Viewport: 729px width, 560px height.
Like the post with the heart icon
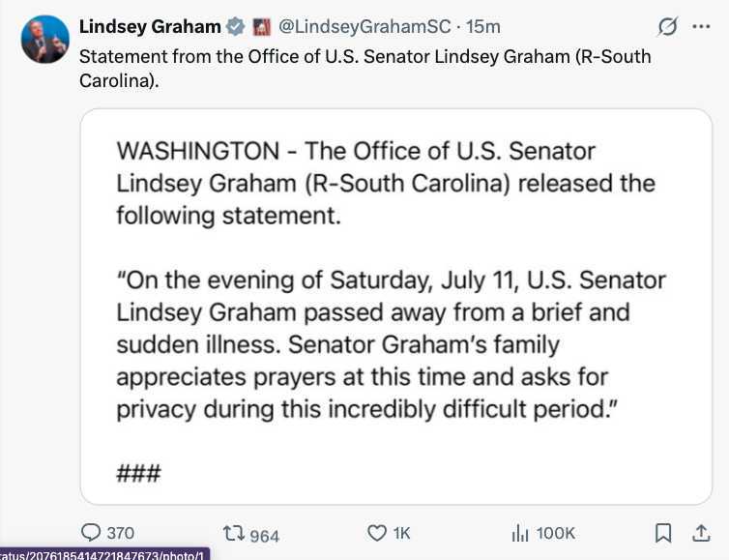pyautogui.click(x=377, y=533)
